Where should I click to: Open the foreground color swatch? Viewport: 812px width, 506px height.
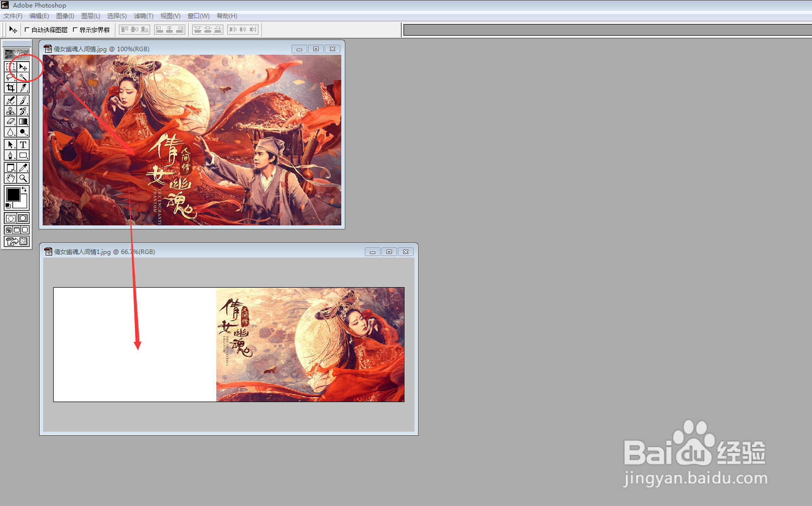(13, 195)
